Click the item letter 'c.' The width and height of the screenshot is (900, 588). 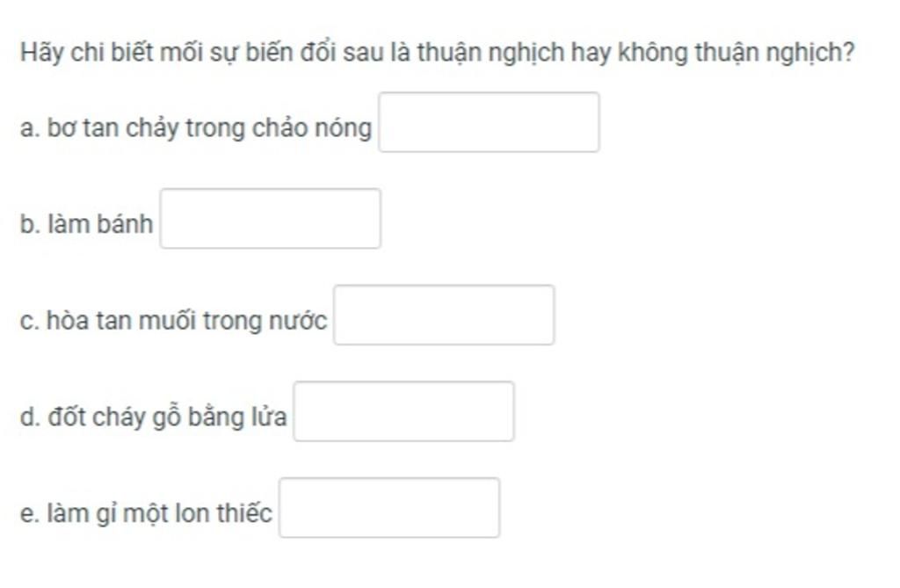point(29,322)
